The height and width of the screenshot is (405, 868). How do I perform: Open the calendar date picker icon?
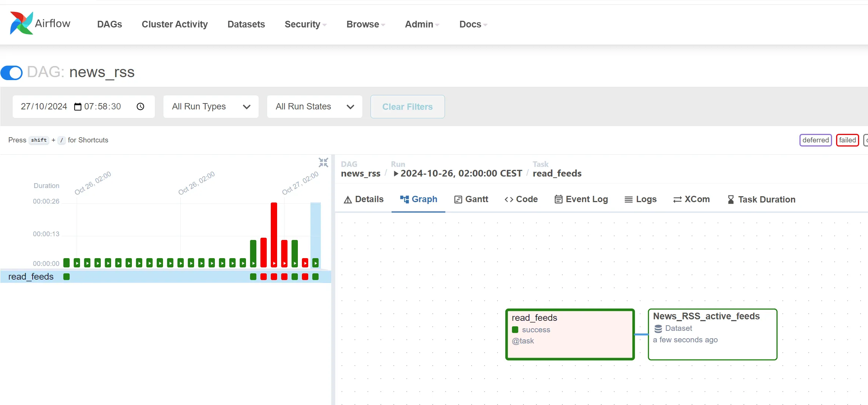click(78, 107)
